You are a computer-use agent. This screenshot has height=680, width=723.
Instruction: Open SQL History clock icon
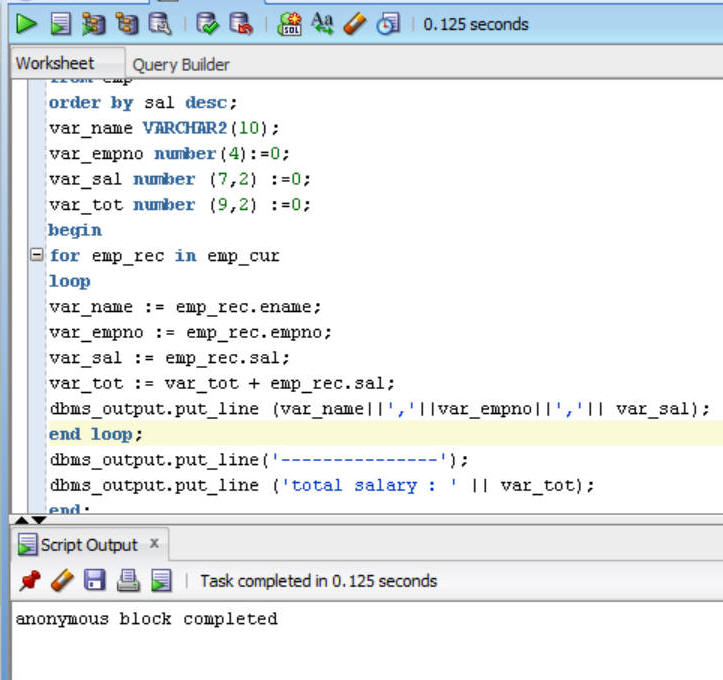click(388, 24)
